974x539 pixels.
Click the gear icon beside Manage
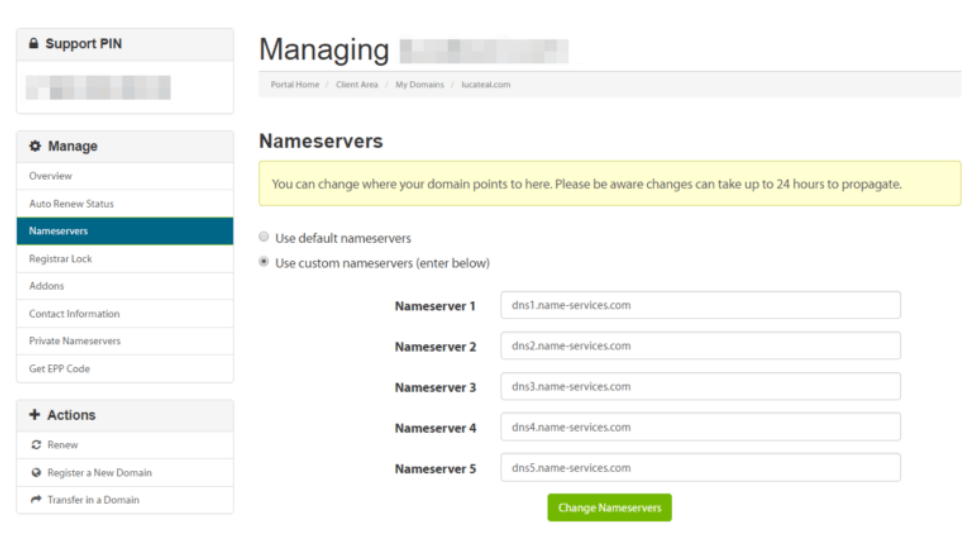35,146
